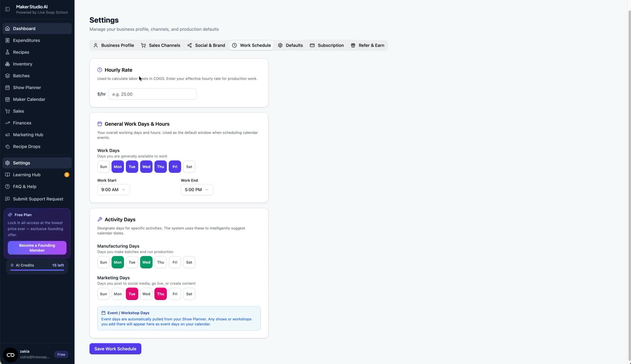This screenshot has width=631, height=364.
Task: Click the Save Work Schedule button
Action: pos(115,348)
